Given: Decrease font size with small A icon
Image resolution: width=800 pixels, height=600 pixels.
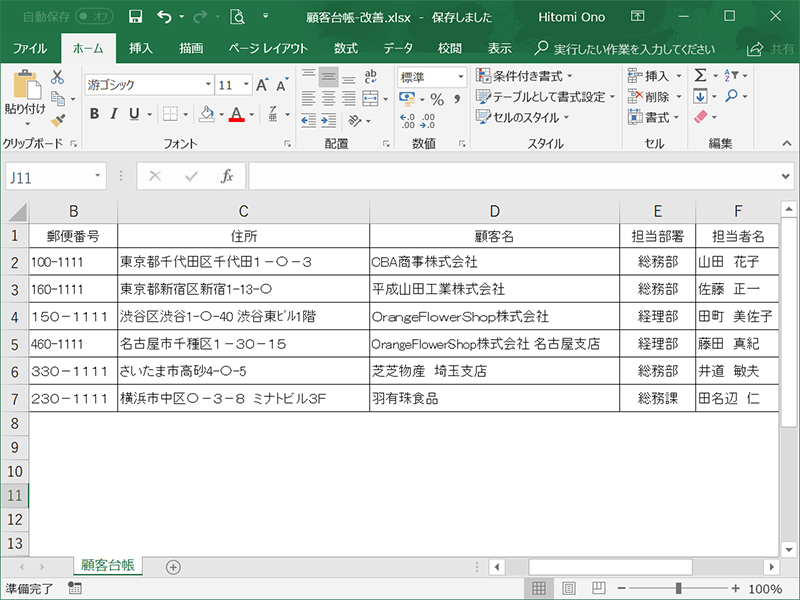Looking at the screenshot, I should click(282, 85).
